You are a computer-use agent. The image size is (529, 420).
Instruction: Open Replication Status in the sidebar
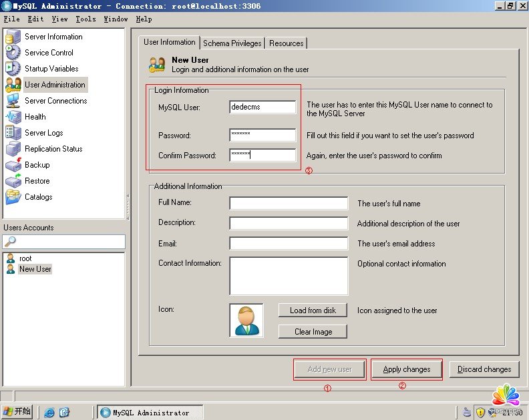click(x=53, y=149)
